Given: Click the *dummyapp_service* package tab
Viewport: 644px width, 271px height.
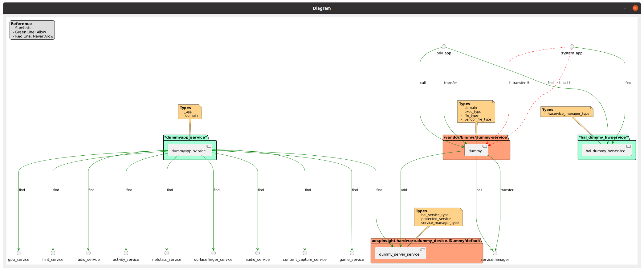Looking at the screenshot, I should (x=186, y=137).
